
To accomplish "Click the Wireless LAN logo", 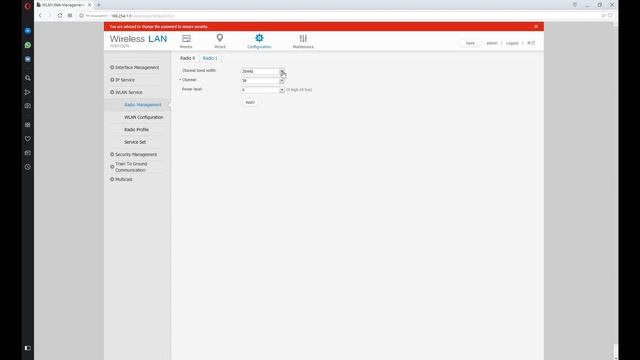I will pos(138,40).
